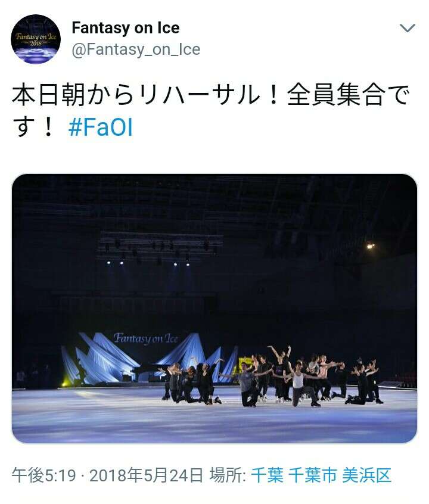Tap the overhead stage lighting rig in photo
The height and width of the screenshot is (504, 429).
(160, 247)
